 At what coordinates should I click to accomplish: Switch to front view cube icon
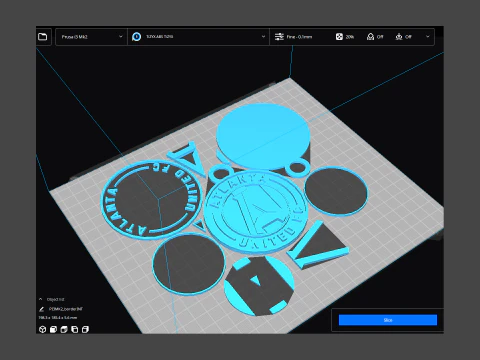pos(53,330)
